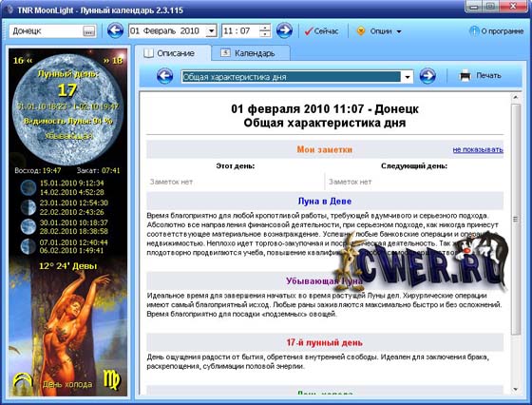Click the arch icon beside День холода
This screenshot has width=532, height=405.
click(23, 381)
